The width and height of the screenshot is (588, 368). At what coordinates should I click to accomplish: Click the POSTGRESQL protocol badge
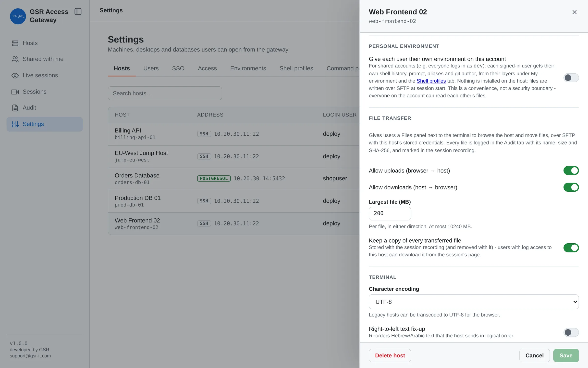coord(214,178)
